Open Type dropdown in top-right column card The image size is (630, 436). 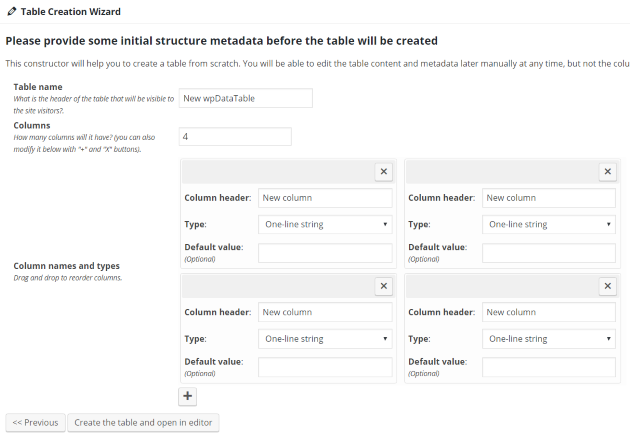pyautogui.click(x=549, y=224)
